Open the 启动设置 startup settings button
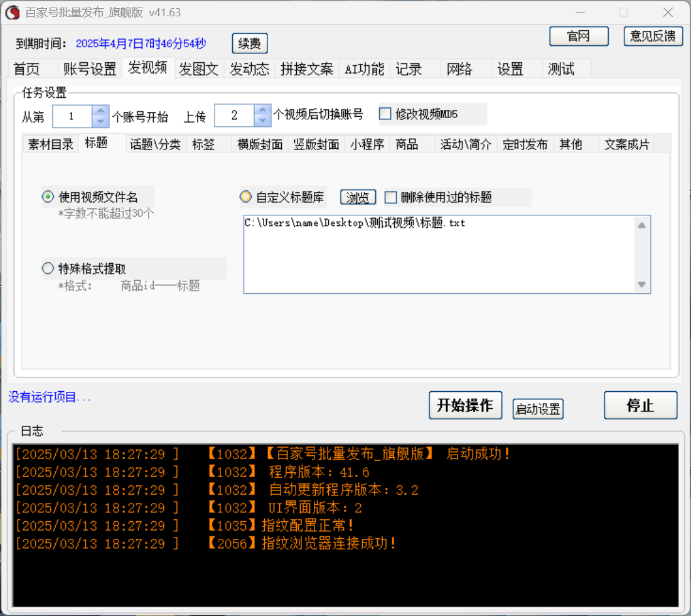The width and height of the screenshot is (691, 616). click(x=538, y=409)
